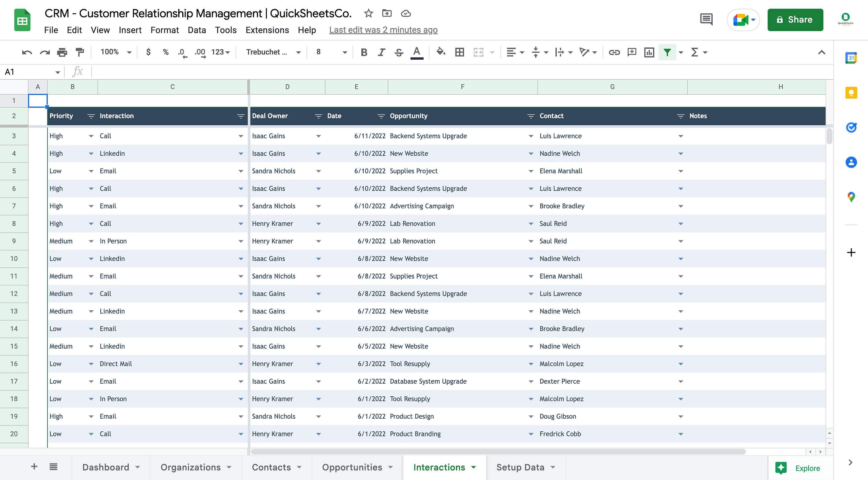Open the font size dropdown
Screen dimensions: 868x480
(344, 52)
